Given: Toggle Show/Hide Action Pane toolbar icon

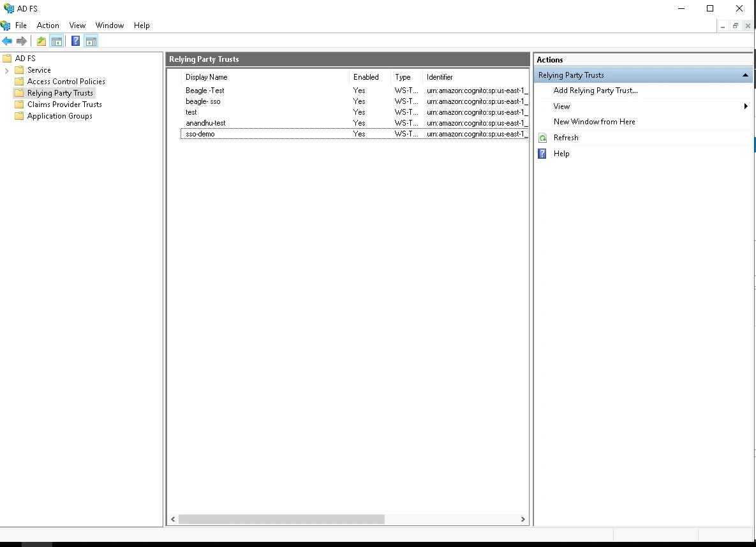Looking at the screenshot, I should click(91, 41).
